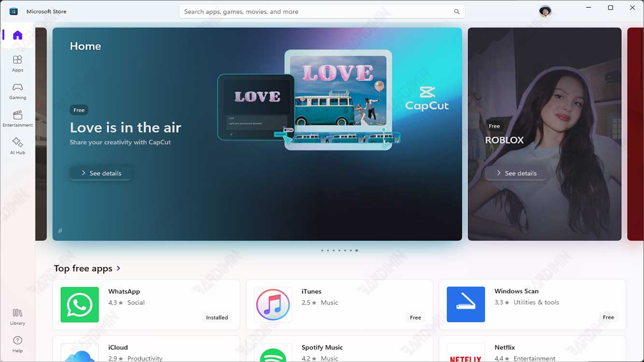
Task: Open the Netflix app icon
Action: [466, 353]
